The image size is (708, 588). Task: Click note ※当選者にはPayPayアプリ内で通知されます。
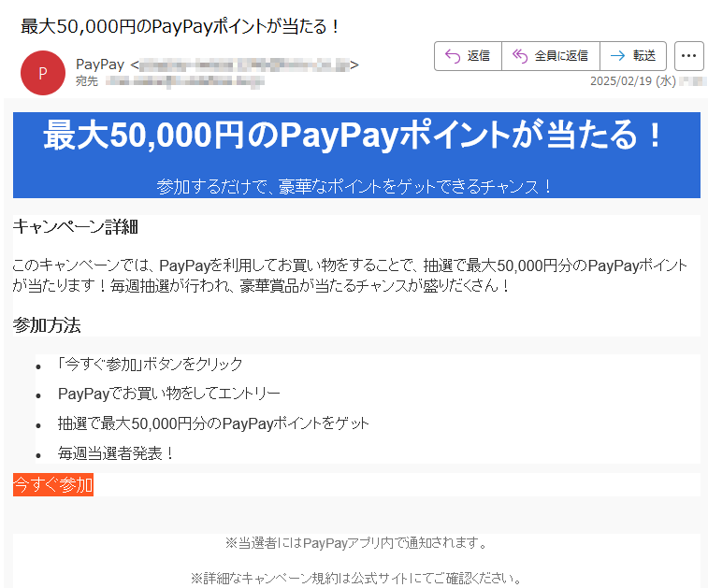click(x=356, y=543)
